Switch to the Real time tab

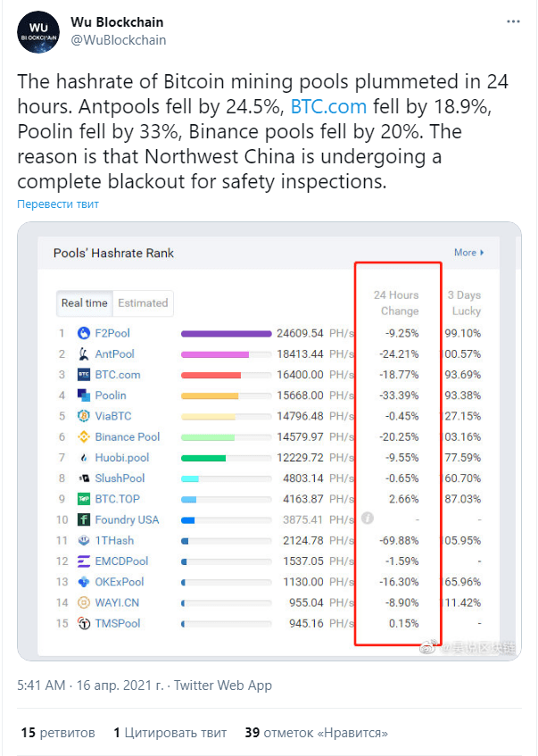click(x=85, y=303)
